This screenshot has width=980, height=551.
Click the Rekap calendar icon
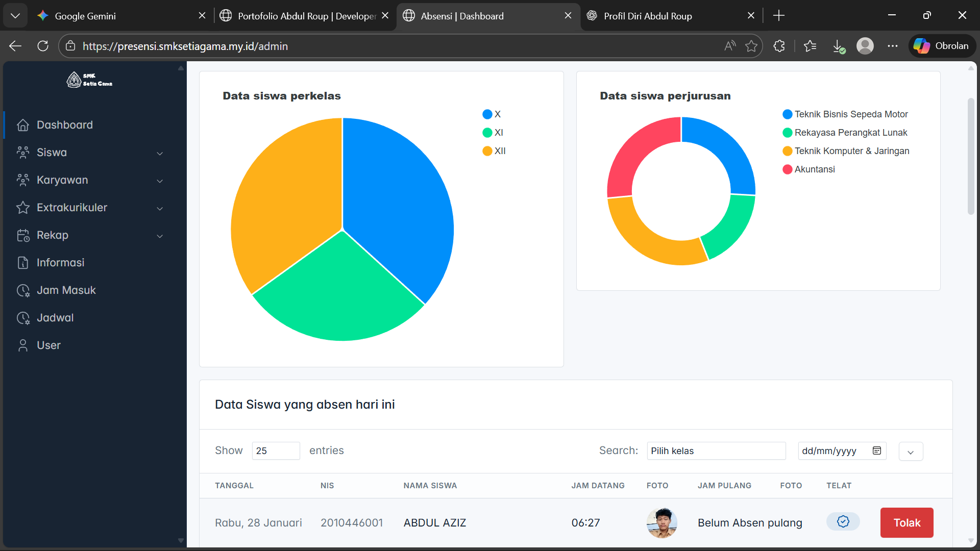tap(23, 235)
